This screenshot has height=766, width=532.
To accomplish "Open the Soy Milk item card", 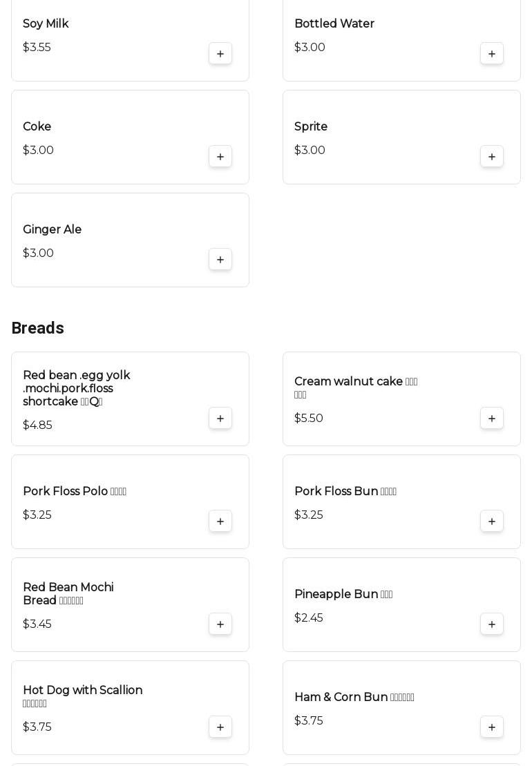I will tap(130, 41).
